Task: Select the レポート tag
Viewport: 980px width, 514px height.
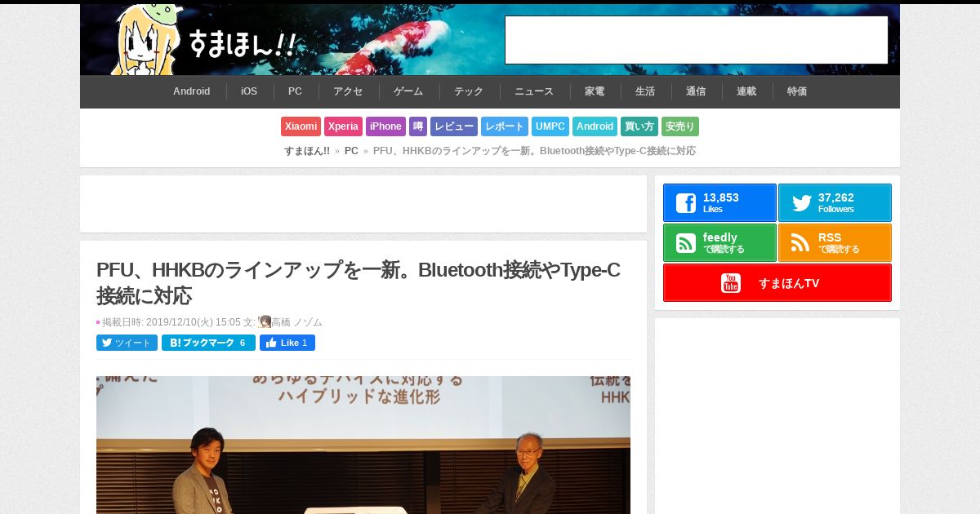Action: [x=505, y=126]
